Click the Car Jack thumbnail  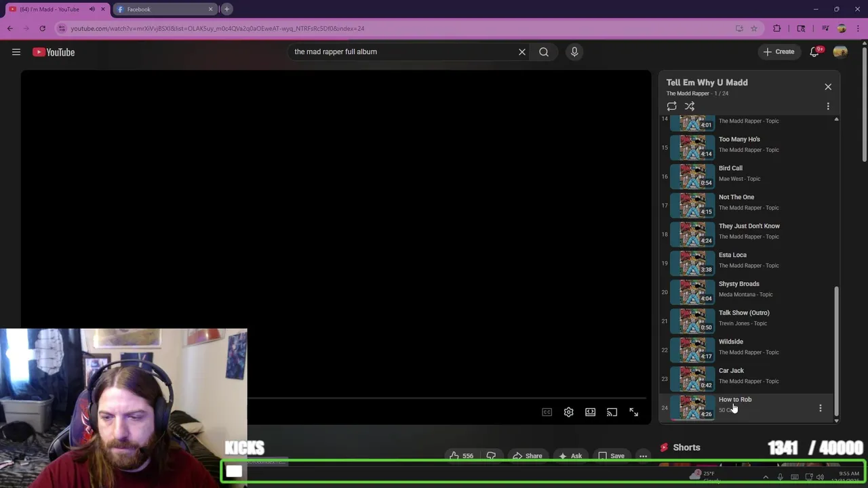(692, 379)
